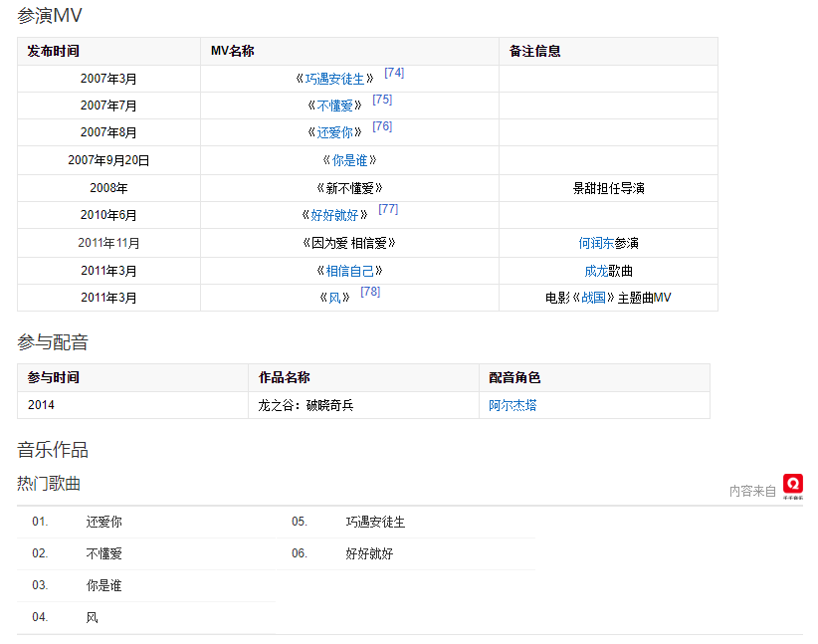
Task: Open the 阿尔杰塔 voice role link
Action: [x=512, y=405]
